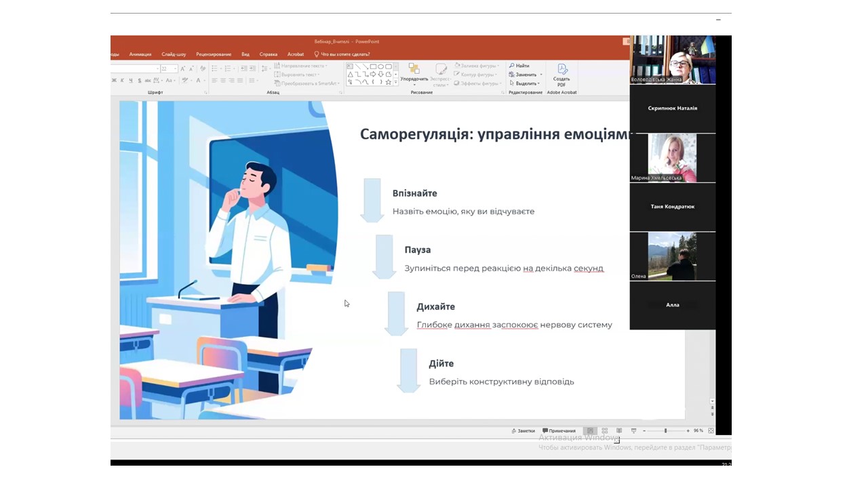Click the zoom slider handle

[x=665, y=431]
